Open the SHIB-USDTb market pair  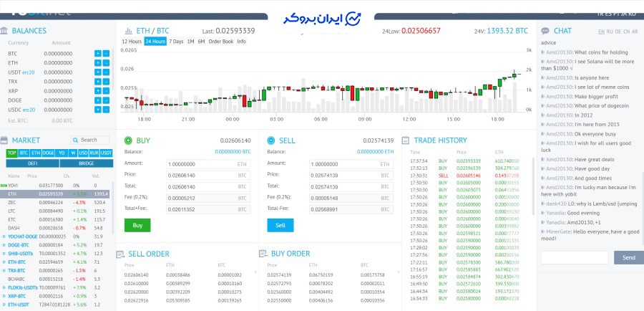tap(21, 254)
